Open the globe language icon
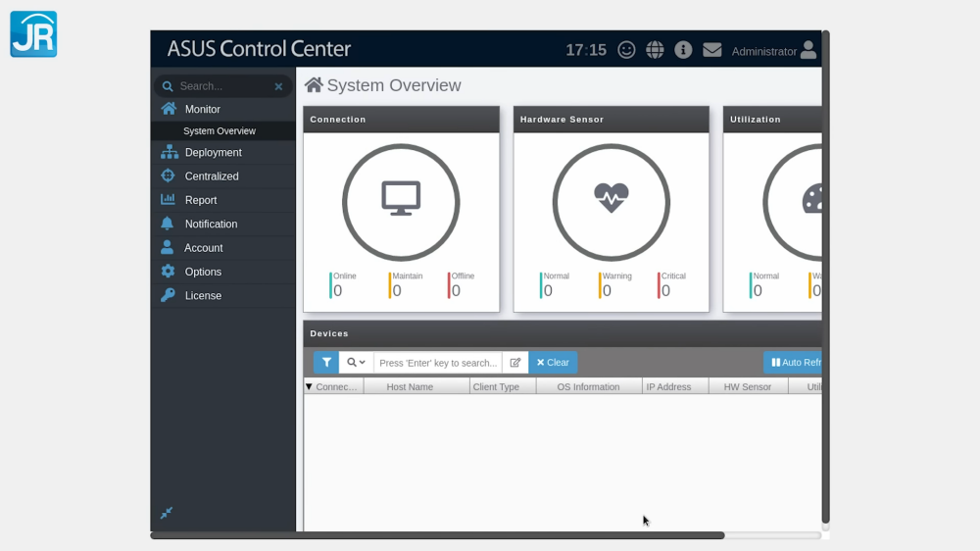 click(x=655, y=50)
